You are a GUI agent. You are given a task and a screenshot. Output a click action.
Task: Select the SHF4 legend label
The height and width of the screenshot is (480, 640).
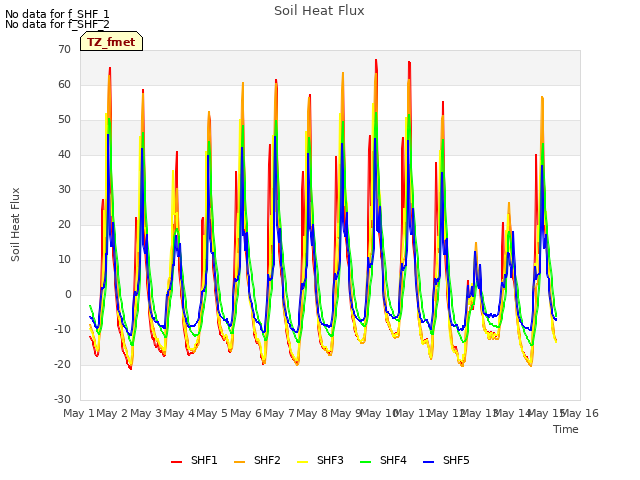coord(393,460)
